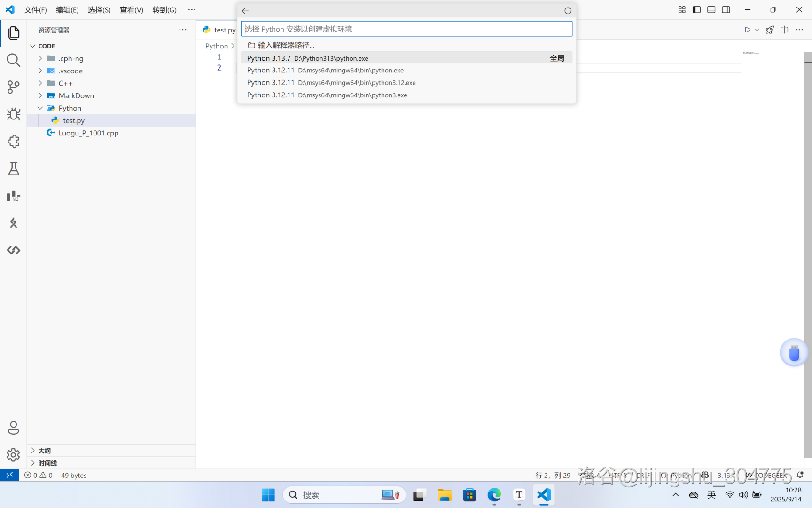The height and width of the screenshot is (508, 812).
Task: Open the Extensions view
Action: pos(13,142)
